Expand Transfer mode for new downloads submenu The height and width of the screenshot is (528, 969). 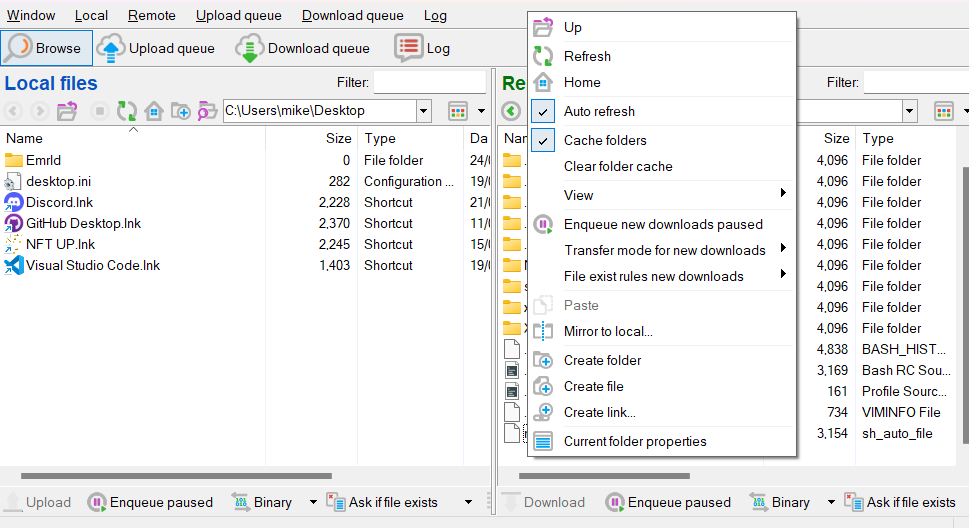pos(665,250)
